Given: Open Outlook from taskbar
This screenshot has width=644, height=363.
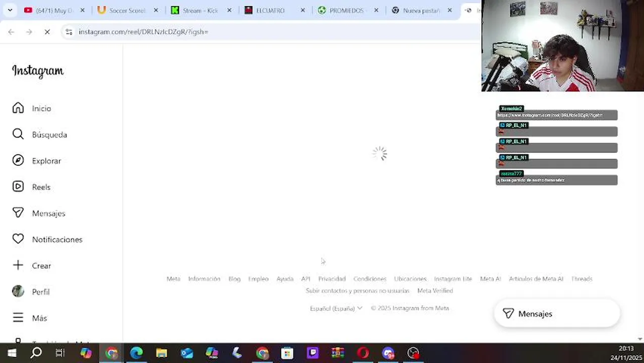Looking at the screenshot, I should click(187, 353).
